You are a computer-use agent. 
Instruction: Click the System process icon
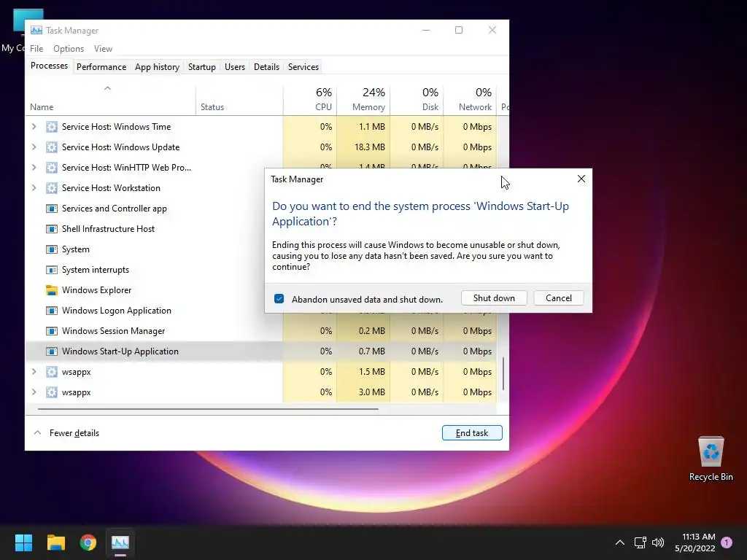pyautogui.click(x=52, y=249)
